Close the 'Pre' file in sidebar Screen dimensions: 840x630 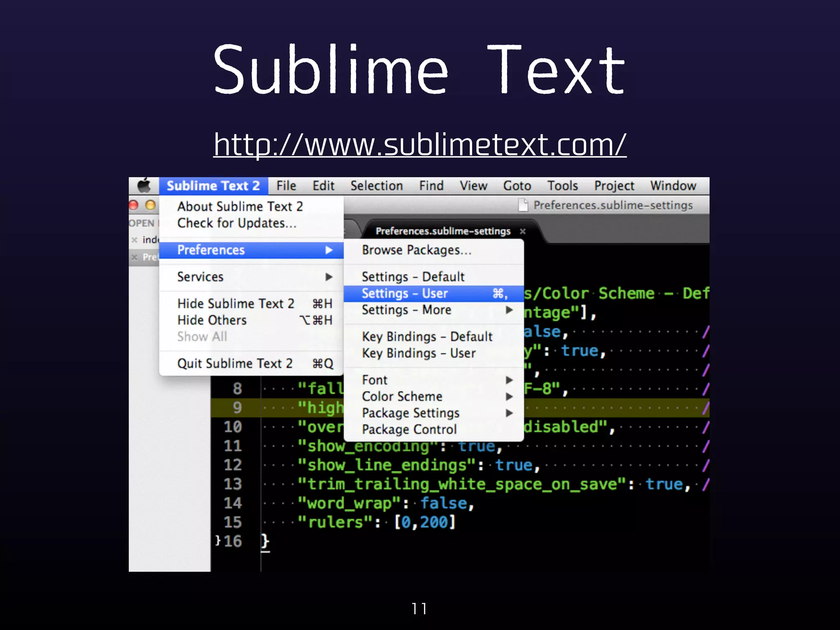134,257
